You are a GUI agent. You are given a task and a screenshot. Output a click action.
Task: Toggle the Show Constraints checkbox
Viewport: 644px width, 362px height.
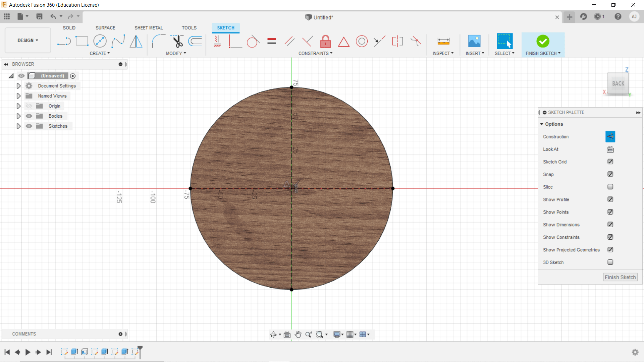point(610,237)
